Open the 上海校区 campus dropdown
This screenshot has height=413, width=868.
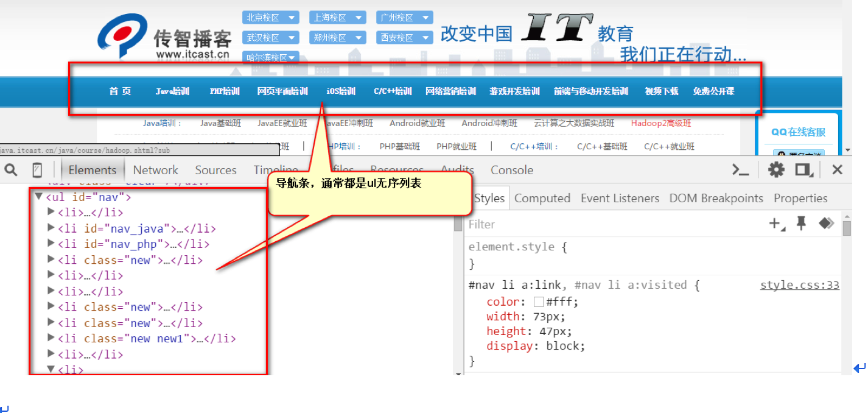point(337,18)
